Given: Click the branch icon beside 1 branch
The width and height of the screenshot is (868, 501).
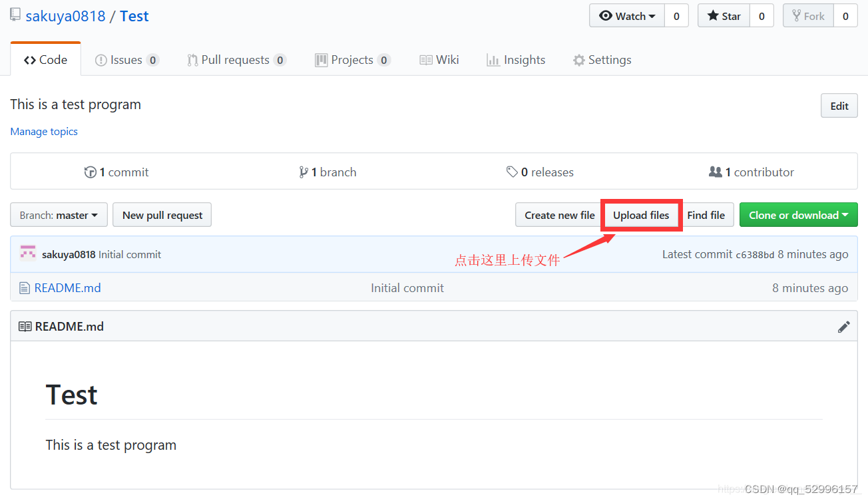Looking at the screenshot, I should click(x=304, y=172).
